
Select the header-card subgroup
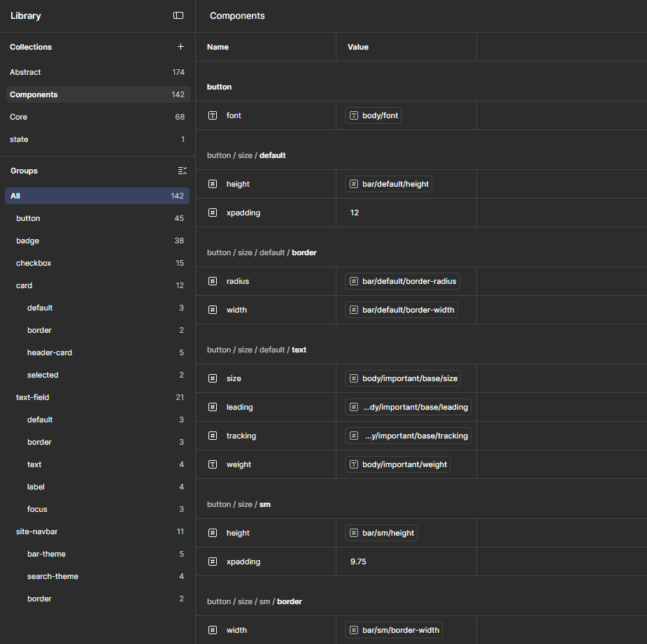tap(97, 352)
